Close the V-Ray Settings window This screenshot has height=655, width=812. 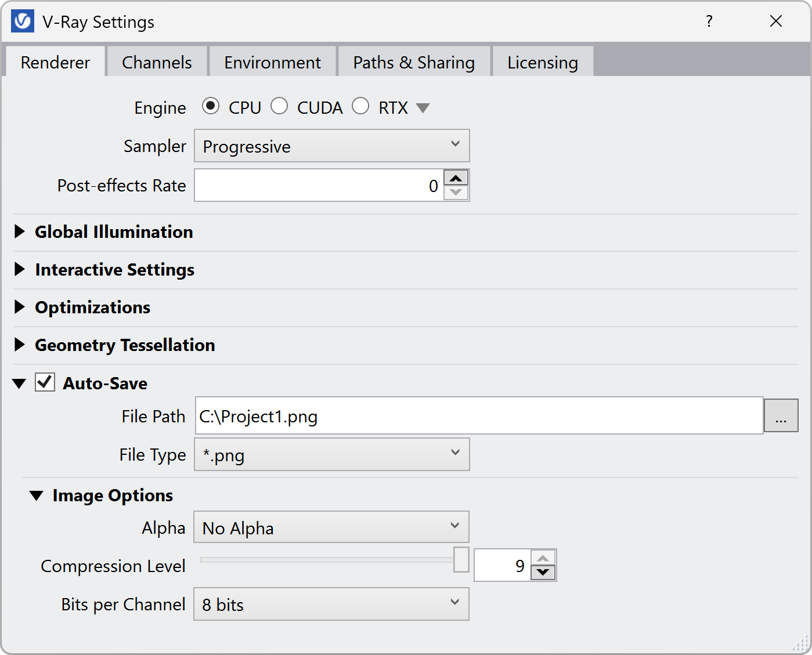pyautogui.click(x=776, y=21)
